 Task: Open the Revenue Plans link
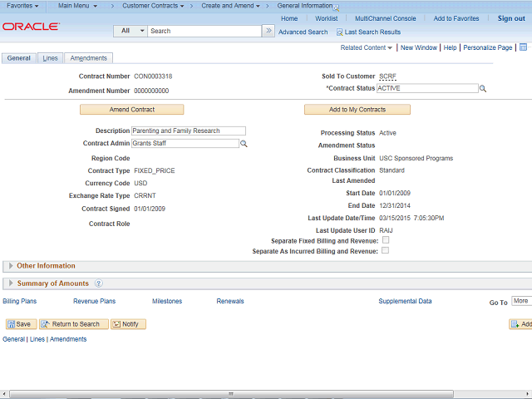pyautogui.click(x=94, y=301)
